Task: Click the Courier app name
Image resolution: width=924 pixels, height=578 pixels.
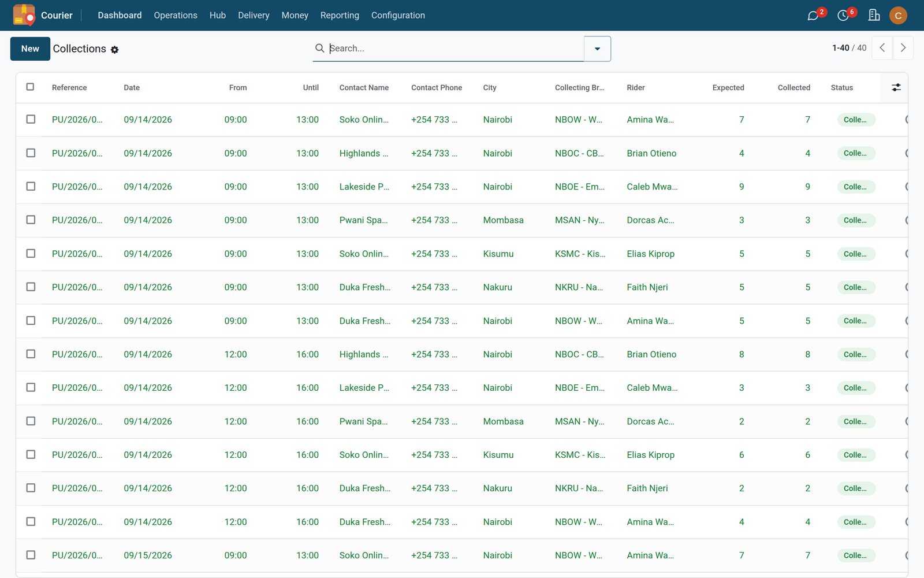Action: click(57, 15)
